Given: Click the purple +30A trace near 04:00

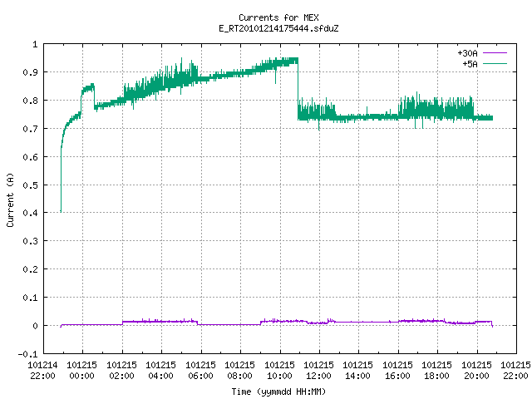Looking at the screenshot, I should 161,321.
